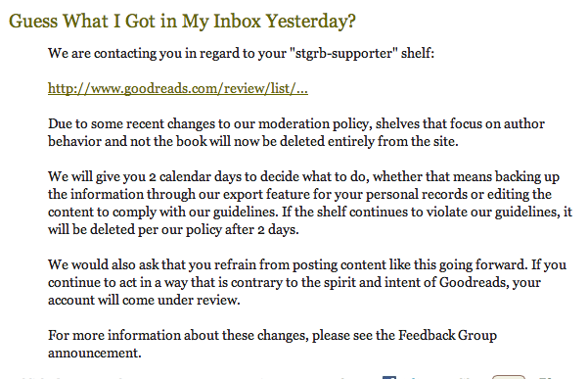Click the word 'announcement.' on the last line
Viewport: 588px width, 379px height.
coord(95,353)
